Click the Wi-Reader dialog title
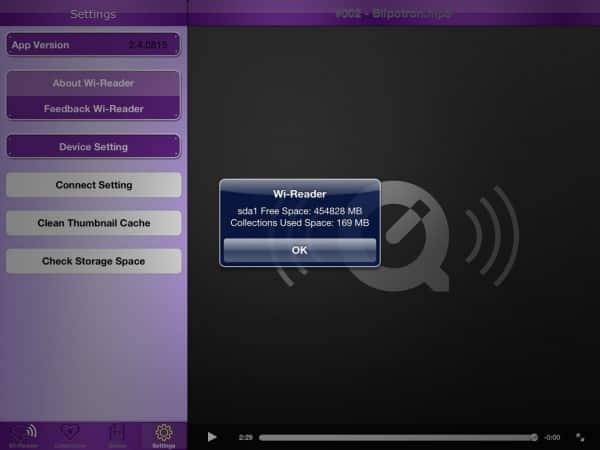Screen dimensions: 600x450 tap(300, 194)
